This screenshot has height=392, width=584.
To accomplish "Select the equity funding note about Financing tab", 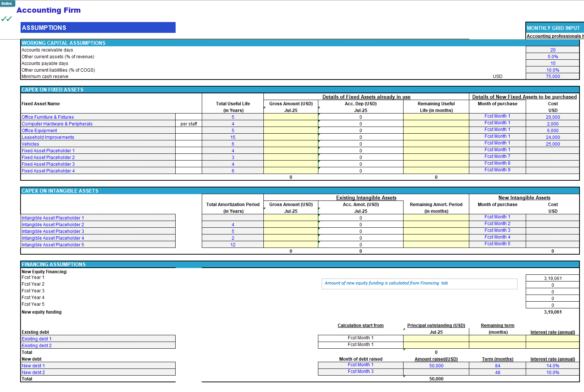I will coord(419,284).
